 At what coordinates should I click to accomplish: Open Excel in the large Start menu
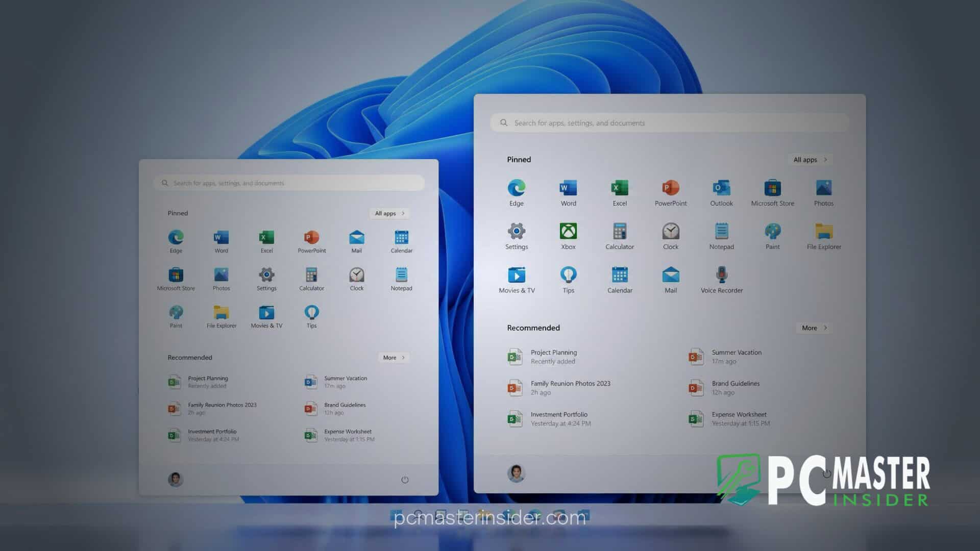point(620,192)
